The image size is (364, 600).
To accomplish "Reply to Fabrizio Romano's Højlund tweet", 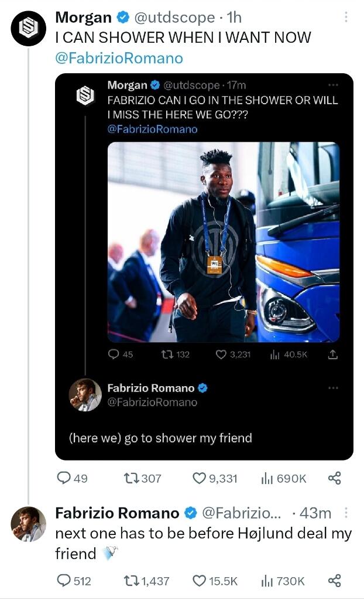I will (x=64, y=581).
